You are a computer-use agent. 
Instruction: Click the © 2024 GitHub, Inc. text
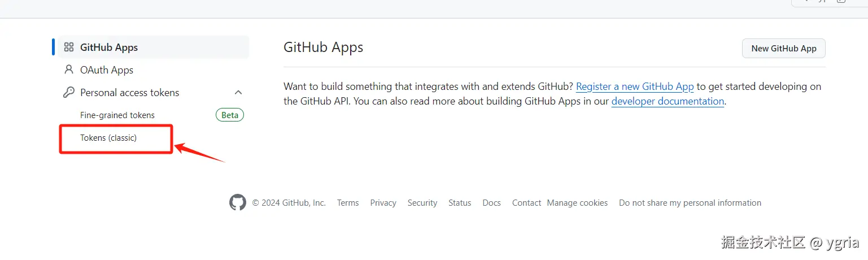pyautogui.click(x=289, y=203)
